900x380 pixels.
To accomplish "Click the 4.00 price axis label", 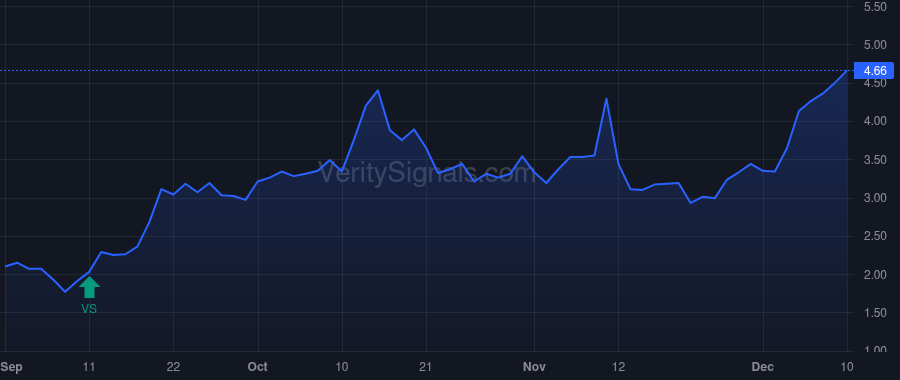I will point(875,121).
